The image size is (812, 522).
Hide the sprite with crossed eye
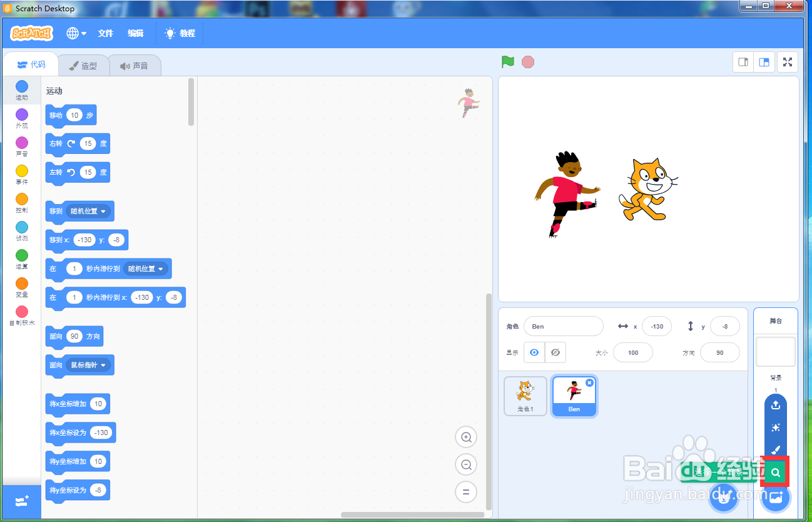pos(556,352)
